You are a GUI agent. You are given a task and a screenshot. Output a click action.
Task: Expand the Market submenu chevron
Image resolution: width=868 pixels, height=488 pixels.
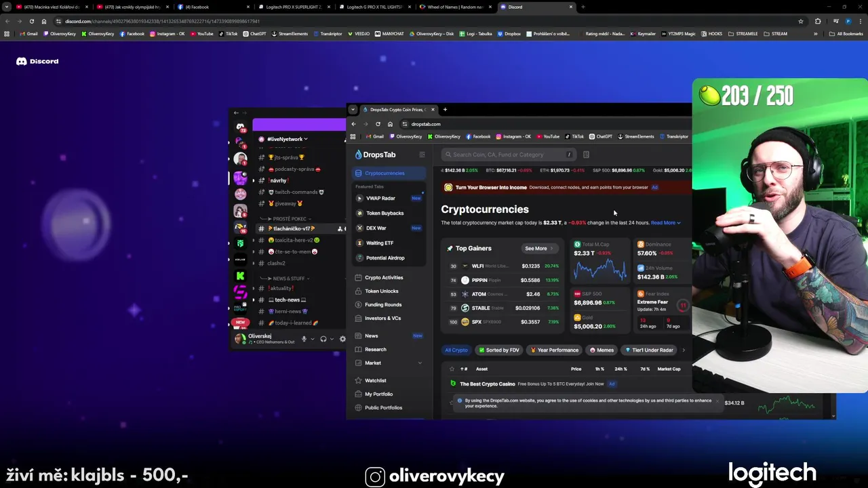tap(420, 363)
